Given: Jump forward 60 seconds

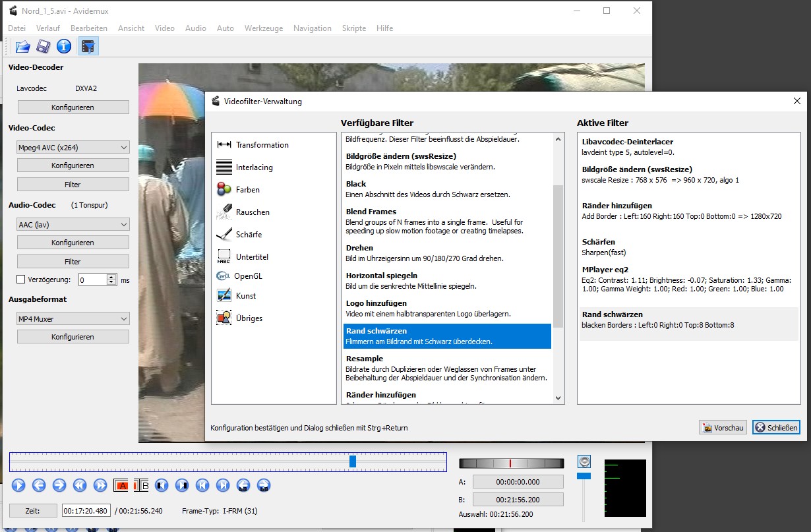Looking at the screenshot, I should (x=264, y=486).
